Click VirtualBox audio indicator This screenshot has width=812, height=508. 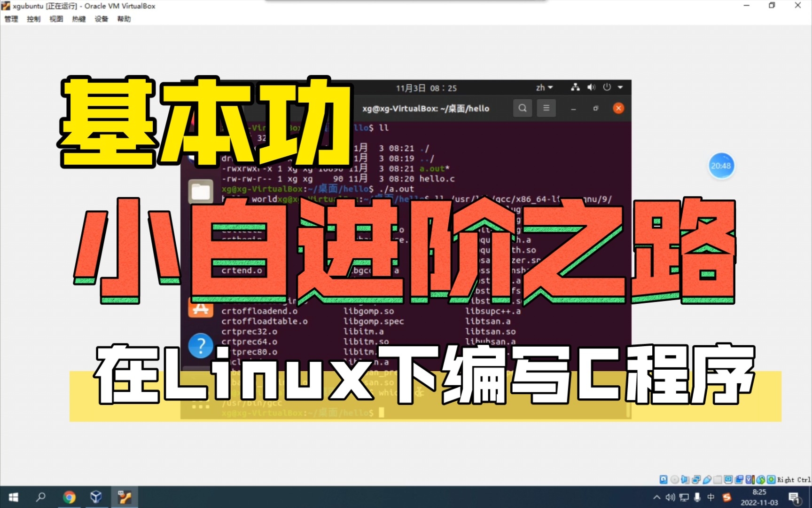pyautogui.click(x=686, y=480)
